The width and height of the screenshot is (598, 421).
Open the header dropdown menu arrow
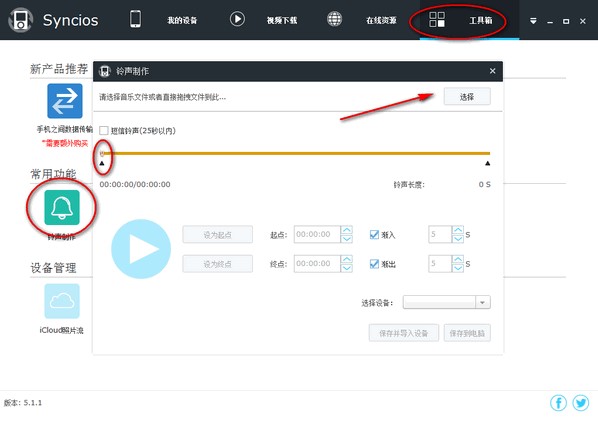pos(533,21)
